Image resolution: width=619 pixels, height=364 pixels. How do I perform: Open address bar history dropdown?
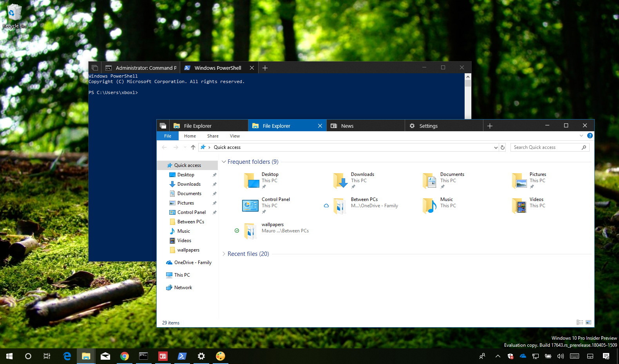pyautogui.click(x=496, y=147)
